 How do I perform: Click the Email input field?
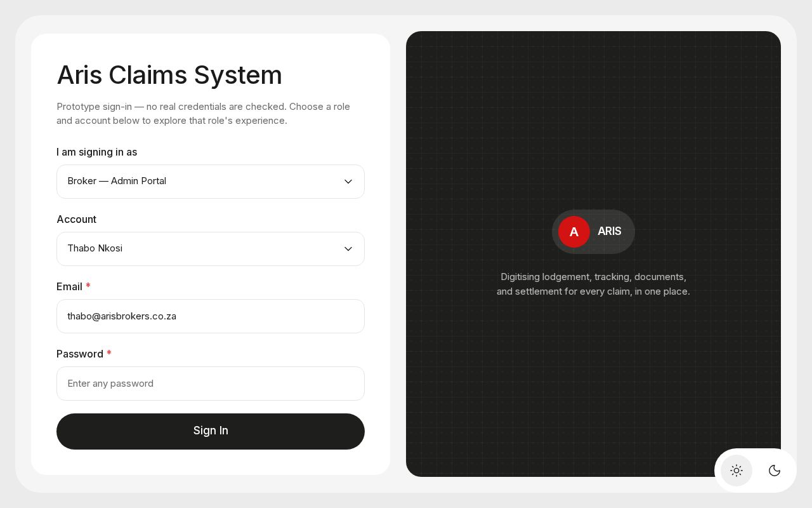pos(211,316)
